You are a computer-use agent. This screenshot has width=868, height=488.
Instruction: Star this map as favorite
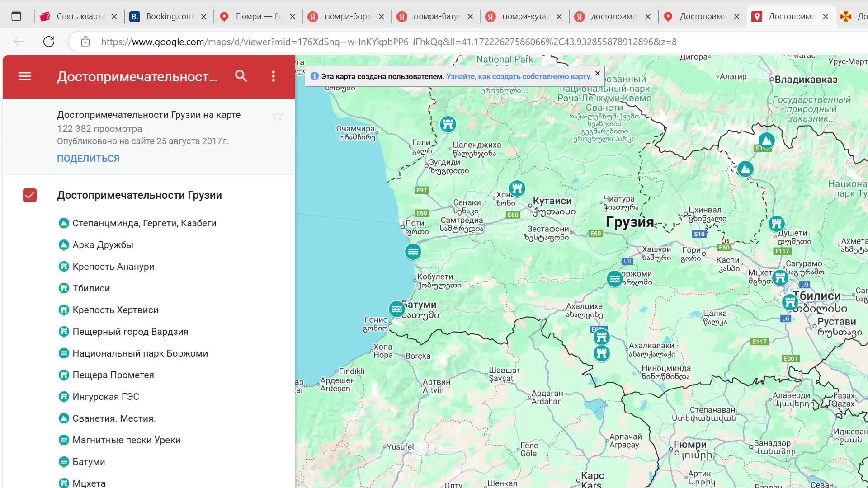[x=278, y=116]
